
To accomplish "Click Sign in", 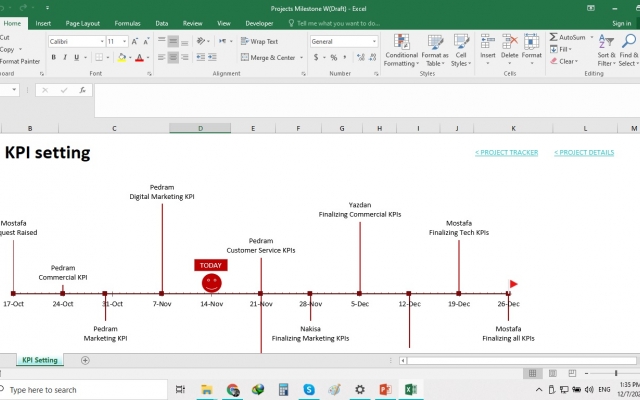I will 621,23.
